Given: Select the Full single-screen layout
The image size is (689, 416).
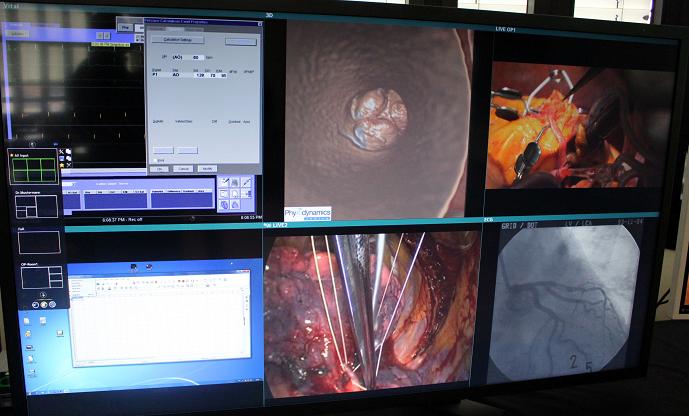Looking at the screenshot, I should (39, 242).
